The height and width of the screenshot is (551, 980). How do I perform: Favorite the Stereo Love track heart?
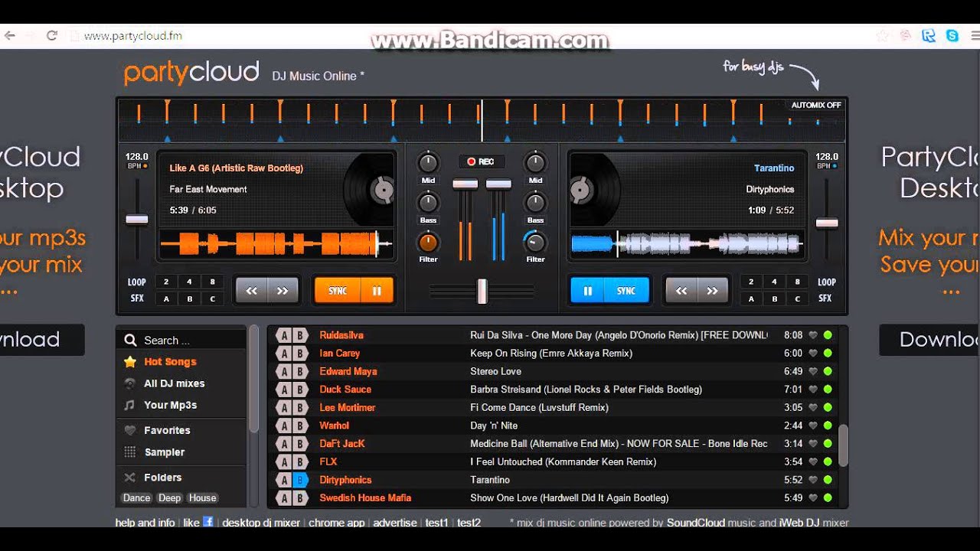[813, 371]
